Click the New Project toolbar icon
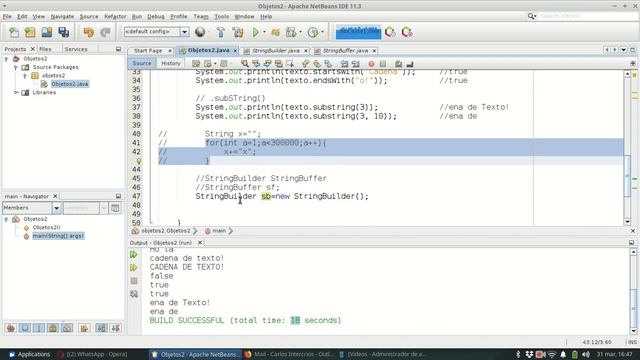This screenshot has width=640, height=360. click(x=30, y=32)
